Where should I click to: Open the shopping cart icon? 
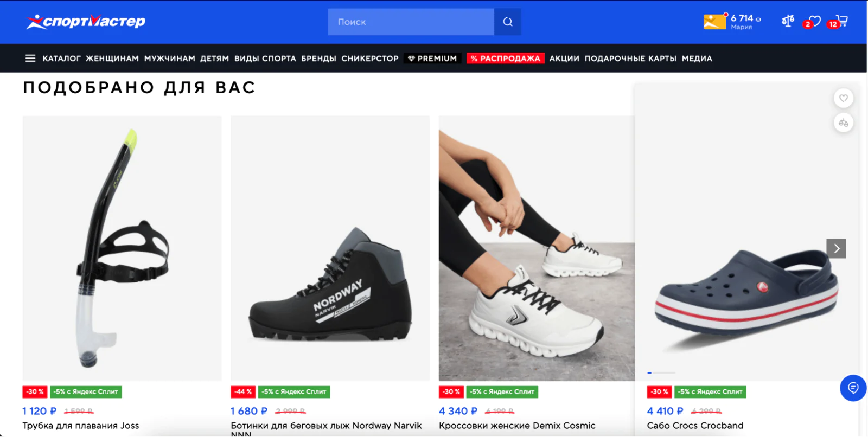coord(841,21)
